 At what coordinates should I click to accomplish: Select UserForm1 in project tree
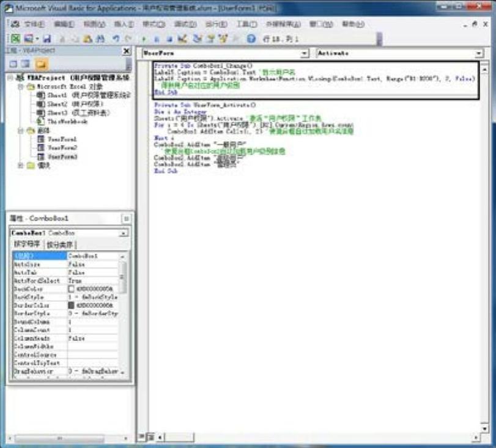57,139
